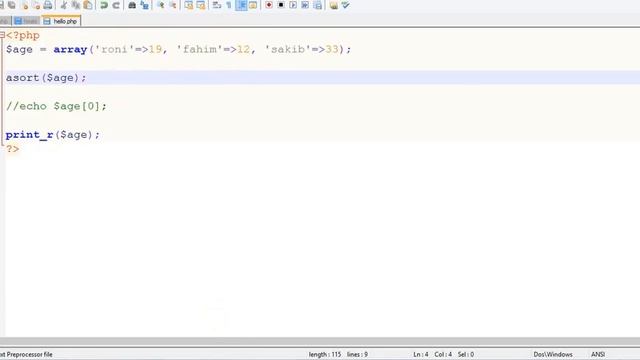Viewport: 640px width, 360px height.
Task: Click the 'Col : 4' status entry
Action: tap(443, 354)
